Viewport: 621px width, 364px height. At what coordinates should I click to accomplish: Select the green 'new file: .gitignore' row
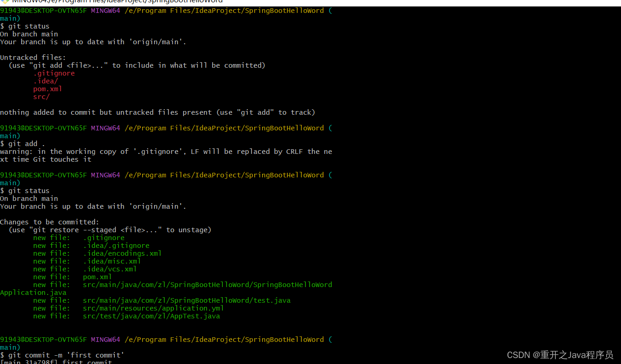pos(79,238)
